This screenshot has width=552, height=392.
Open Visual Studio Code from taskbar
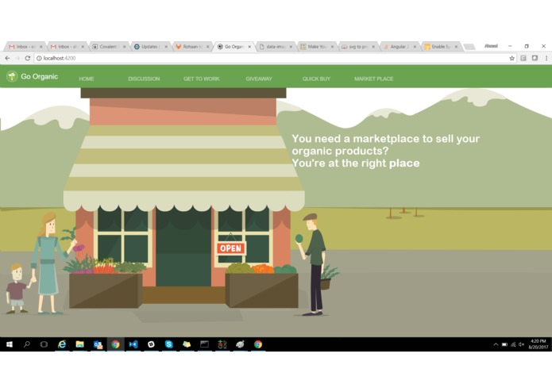(x=133, y=344)
